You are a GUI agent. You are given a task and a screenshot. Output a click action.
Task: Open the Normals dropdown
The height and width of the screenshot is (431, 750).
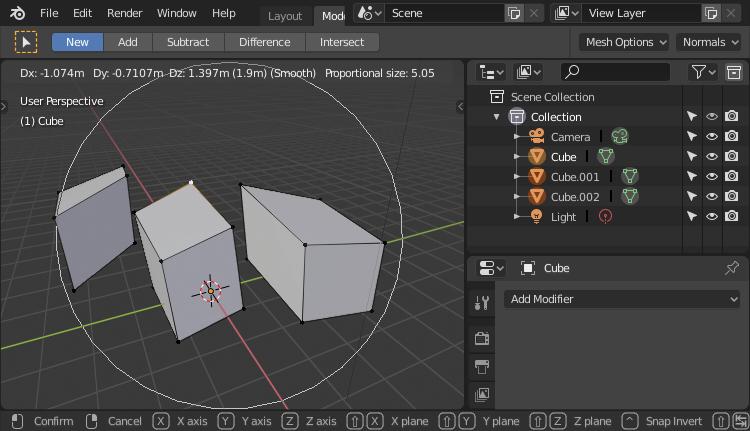click(709, 42)
